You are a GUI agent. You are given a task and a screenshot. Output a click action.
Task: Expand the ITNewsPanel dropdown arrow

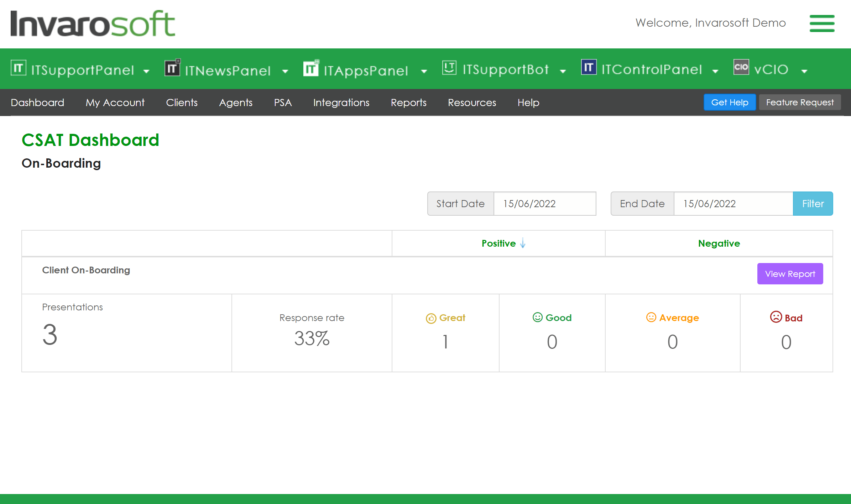pos(285,72)
